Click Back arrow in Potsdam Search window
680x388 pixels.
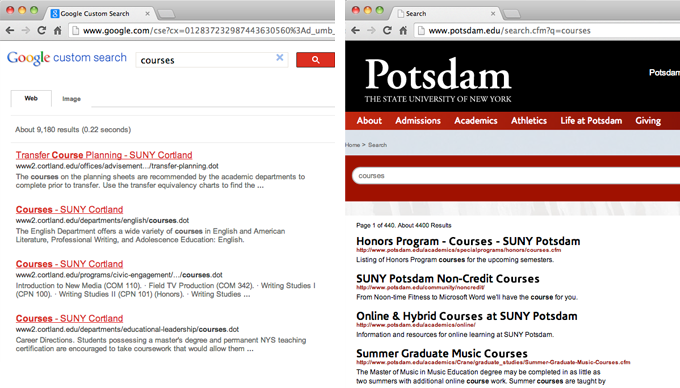click(x=356, y=30)
